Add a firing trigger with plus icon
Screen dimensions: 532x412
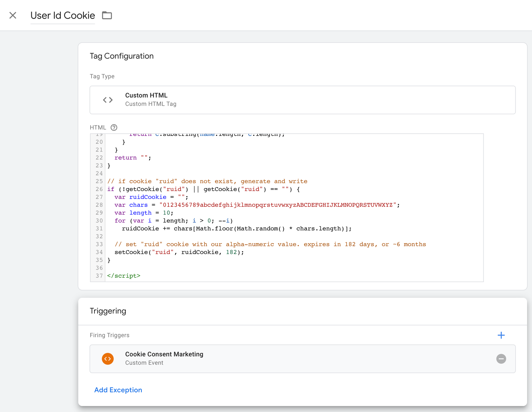click(x=501, y=335)
